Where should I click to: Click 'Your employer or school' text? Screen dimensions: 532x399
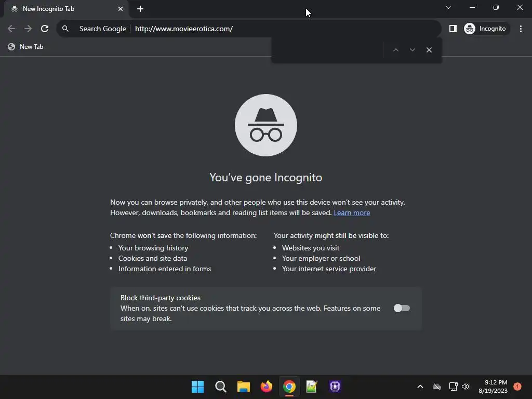[x=321, y=258]
